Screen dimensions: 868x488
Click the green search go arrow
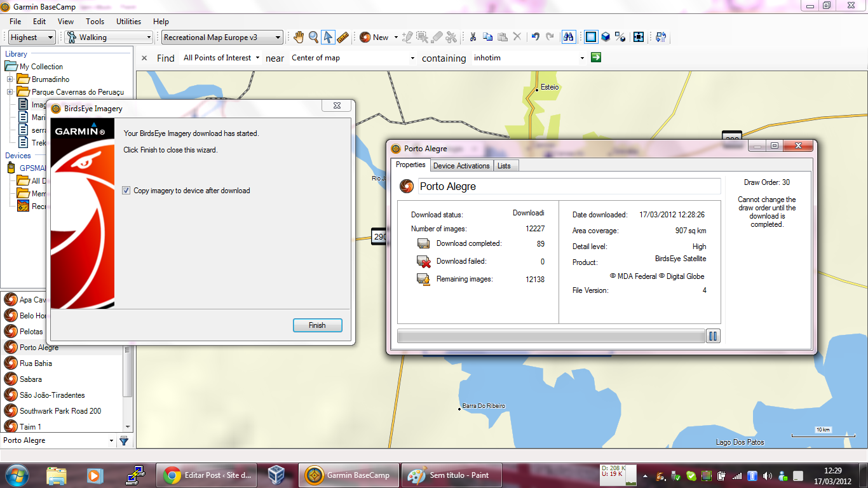click(595, 58)
